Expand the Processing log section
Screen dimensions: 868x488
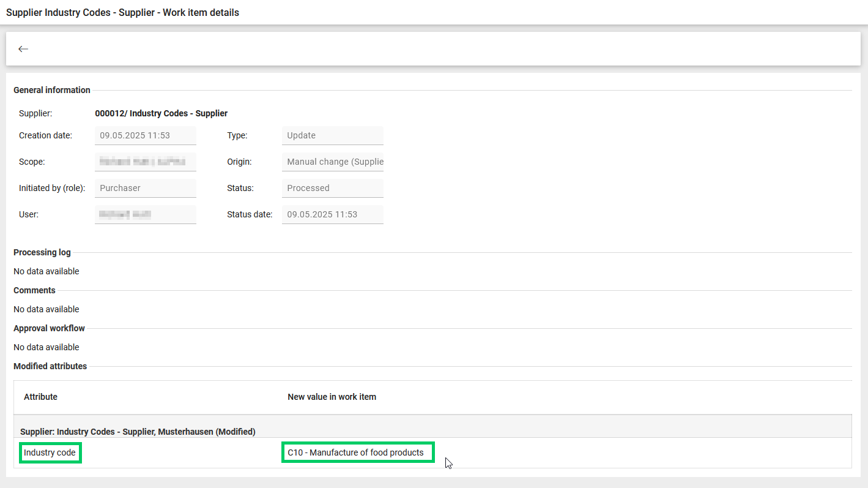42,252
